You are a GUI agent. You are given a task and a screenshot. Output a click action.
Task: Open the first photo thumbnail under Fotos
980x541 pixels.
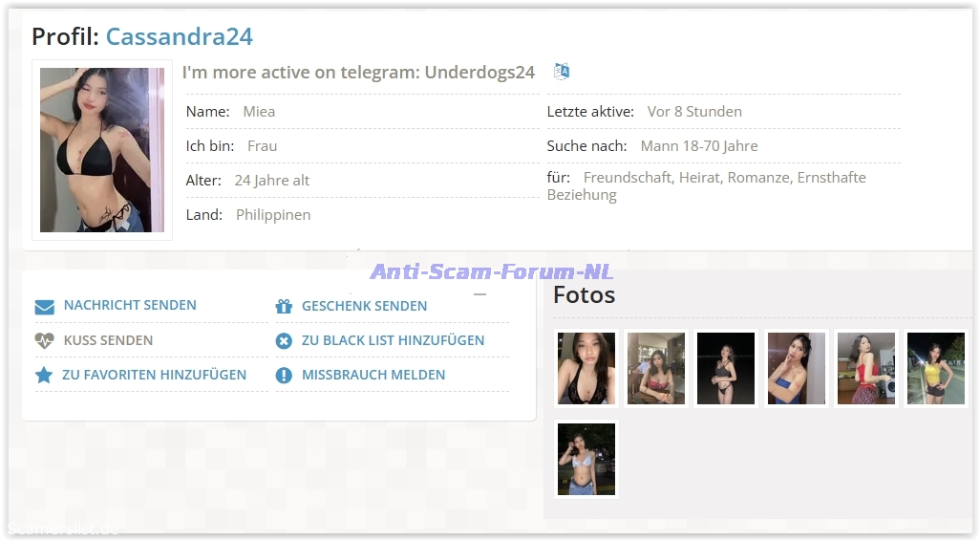(x=586, y=369)
